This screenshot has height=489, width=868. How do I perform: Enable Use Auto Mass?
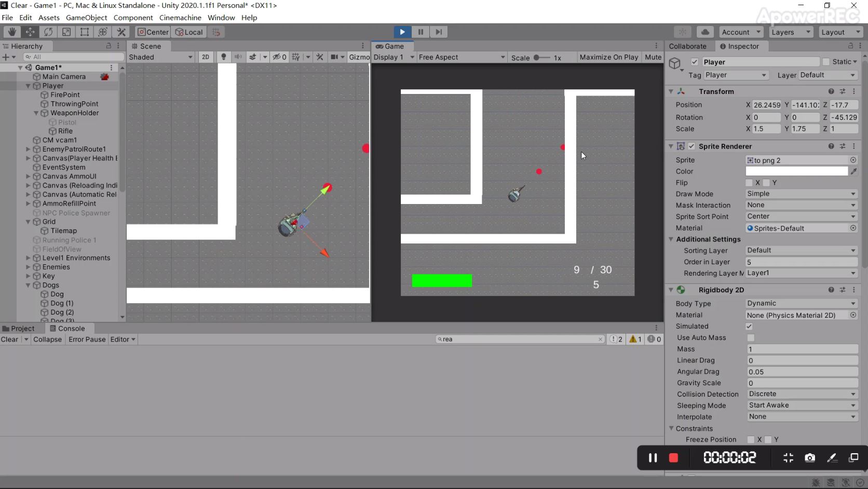tap(750, 338)
